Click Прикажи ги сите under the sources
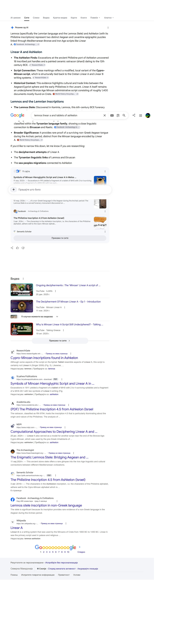 pos(60,238)
